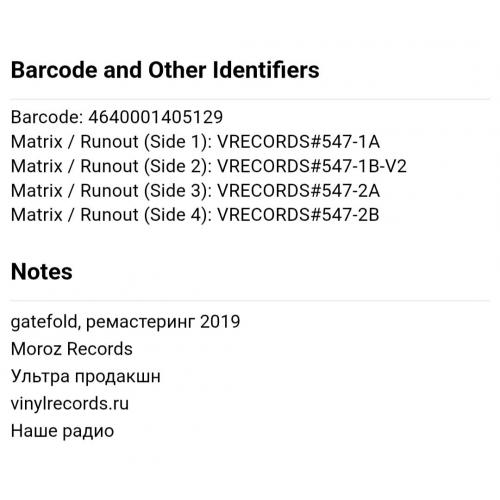Image resolution: width=500 pixels, height=500 pixels.
Task: Click the Side 4 runout VRECORDS#547-2B
Action: tap(298, 215)
